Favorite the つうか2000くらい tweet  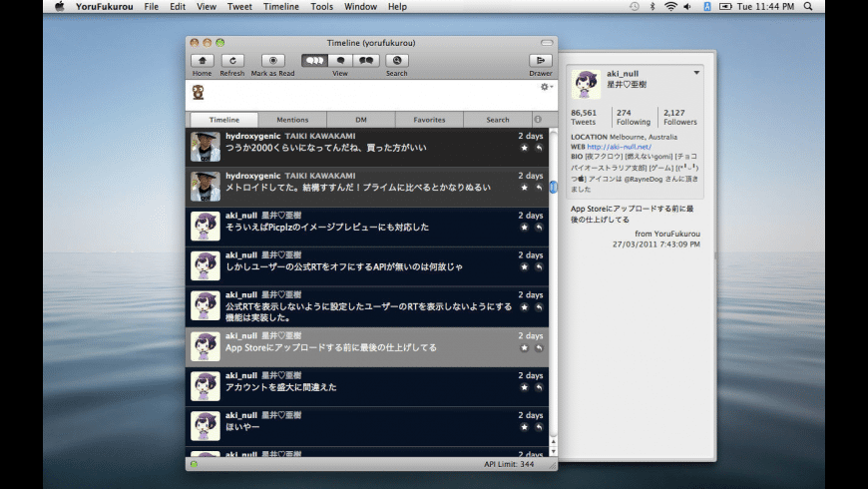[524, 148]
